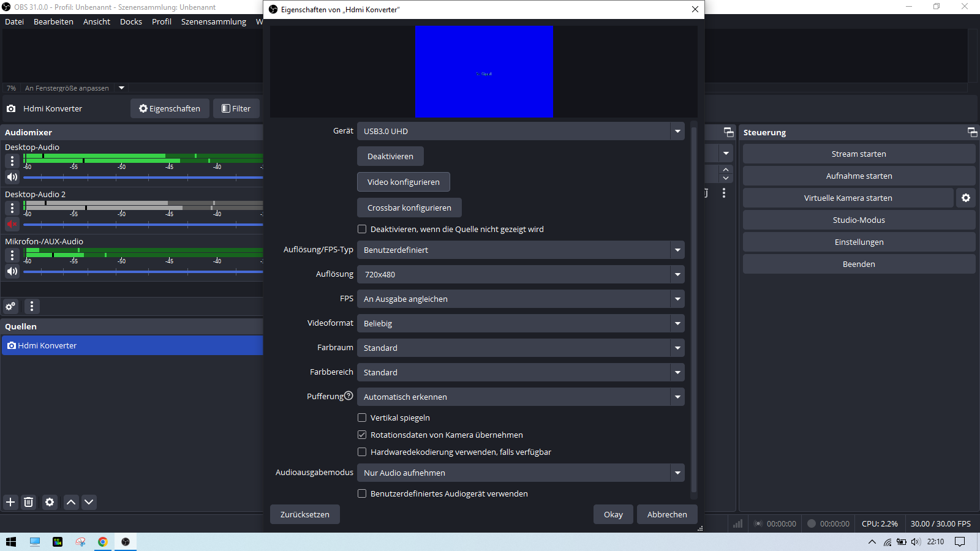980x551 pixels.
Task: Move source up with arrow icon
Action: point(71,502)
